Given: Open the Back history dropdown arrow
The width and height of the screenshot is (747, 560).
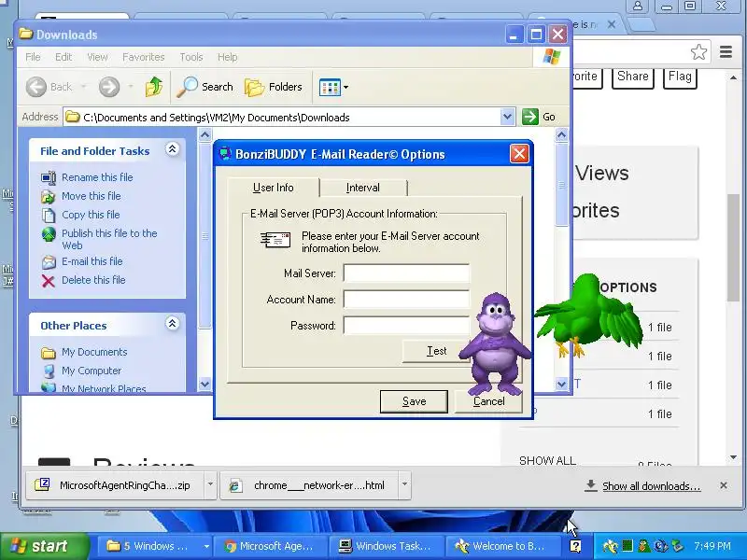Looking at the screenshot, I should 83,87.
